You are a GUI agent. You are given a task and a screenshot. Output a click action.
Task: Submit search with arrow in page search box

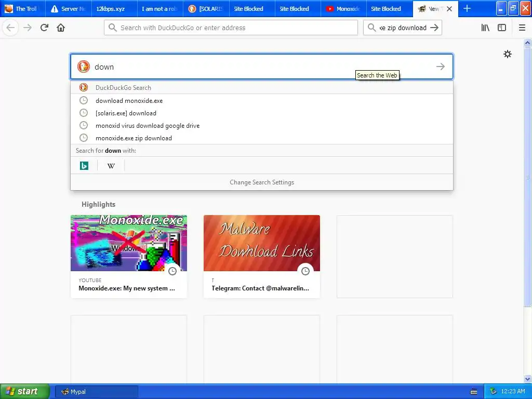click(441, 66)
